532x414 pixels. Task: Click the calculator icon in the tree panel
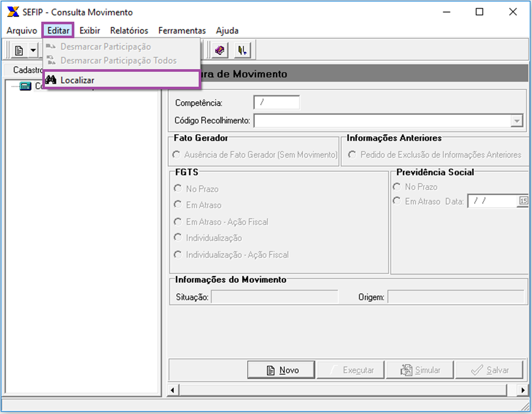(25, 86)
